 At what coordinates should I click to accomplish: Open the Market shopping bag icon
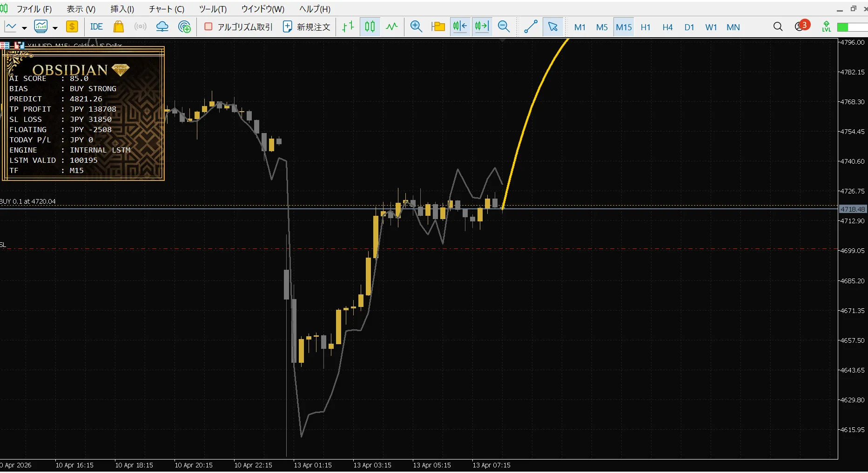(x=119, y=27)
